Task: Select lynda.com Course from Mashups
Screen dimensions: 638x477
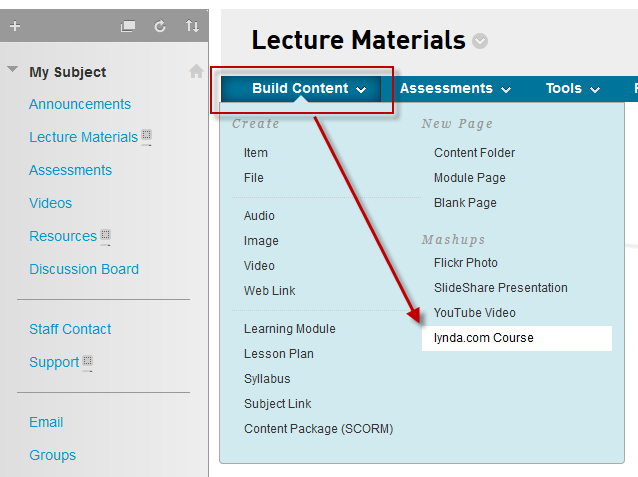Action: pyautogui.click(x=484, y=338)
